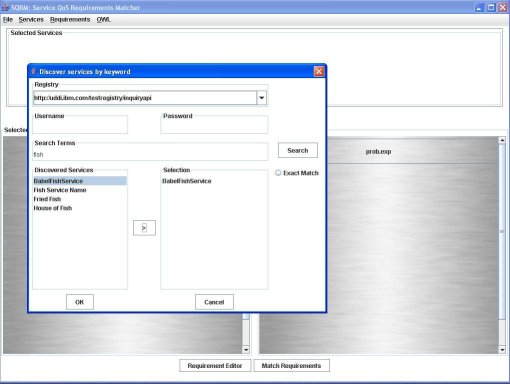Image resolution: width=510 pixels, height=384 pixels.
Task: Click left panel scrollbar down arrow
Action: [246, 350]
